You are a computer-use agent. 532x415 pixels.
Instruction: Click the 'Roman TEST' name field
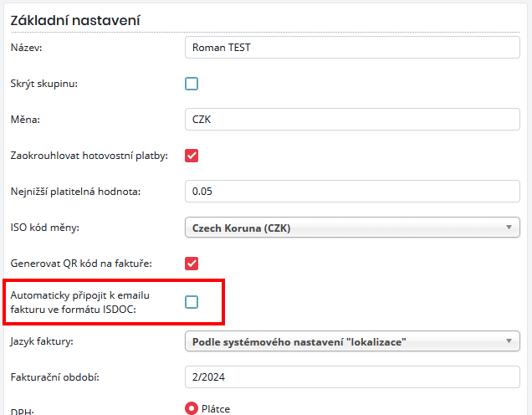point(351,48)
